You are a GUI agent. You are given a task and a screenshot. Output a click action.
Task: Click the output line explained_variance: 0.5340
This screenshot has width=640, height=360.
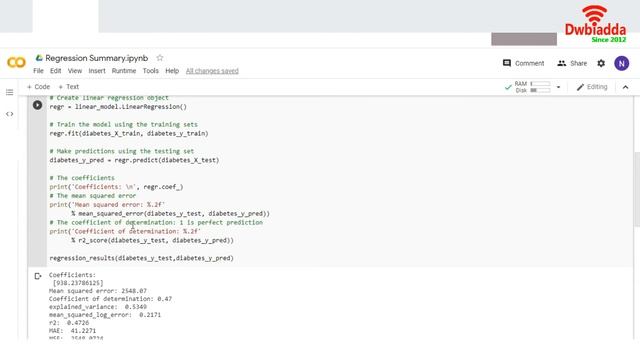[x=98, y=307]
